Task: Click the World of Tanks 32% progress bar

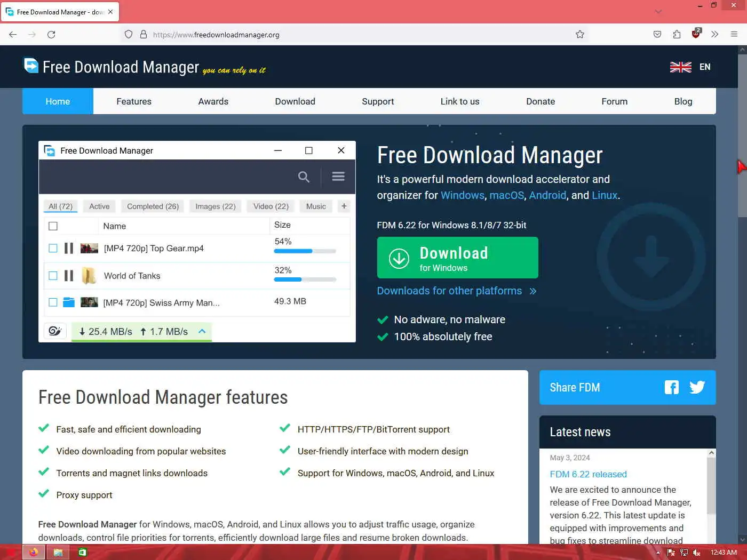Action: [x=305, y=279]
